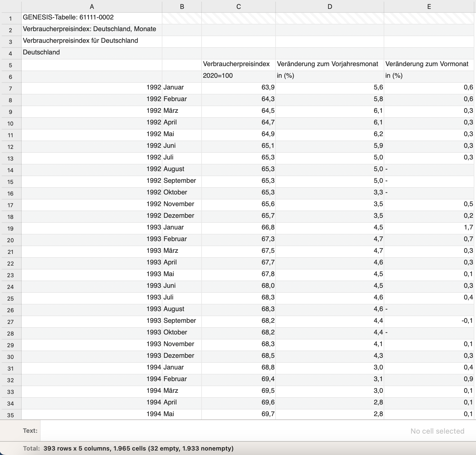The height and width of the screenshot is (455, 476).
Task: Select the Veränderung zum Vormonat header cell
Action: (429, 64)
